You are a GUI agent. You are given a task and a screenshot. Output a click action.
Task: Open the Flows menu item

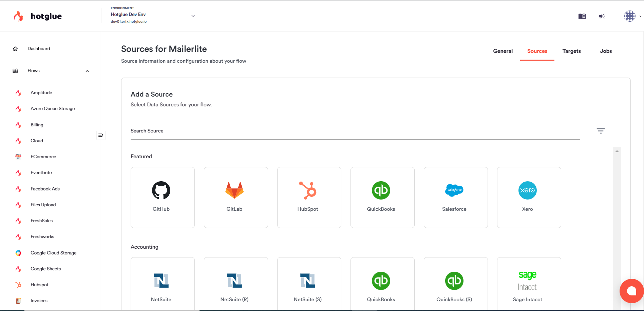click(34, 71)
